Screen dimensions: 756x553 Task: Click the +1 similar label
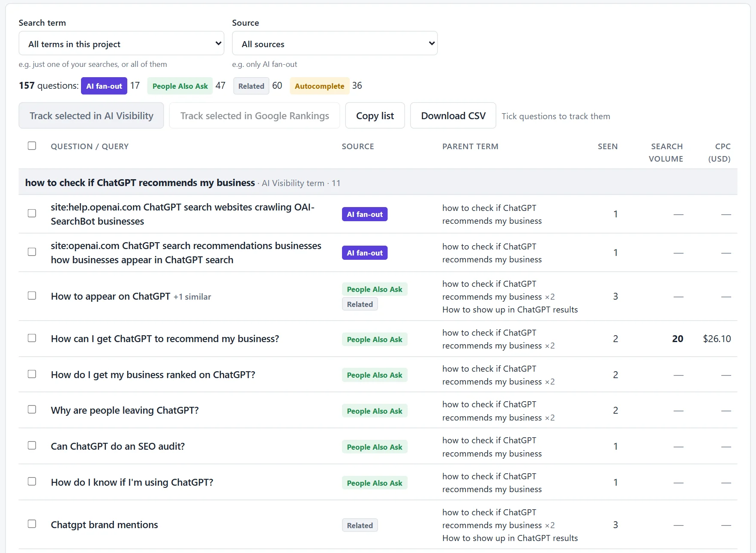[192, 297]
